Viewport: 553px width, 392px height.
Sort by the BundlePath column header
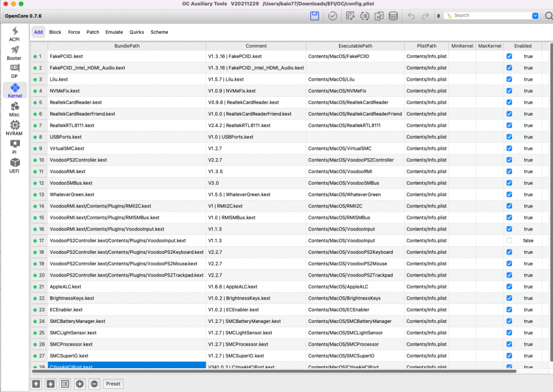click(127, 46)
